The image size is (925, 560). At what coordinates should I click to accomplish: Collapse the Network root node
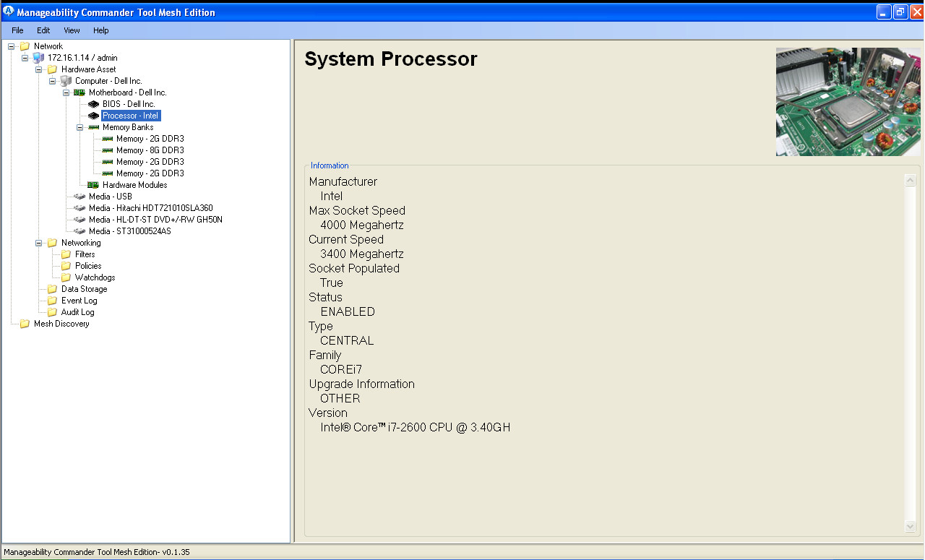coord(11,46)
